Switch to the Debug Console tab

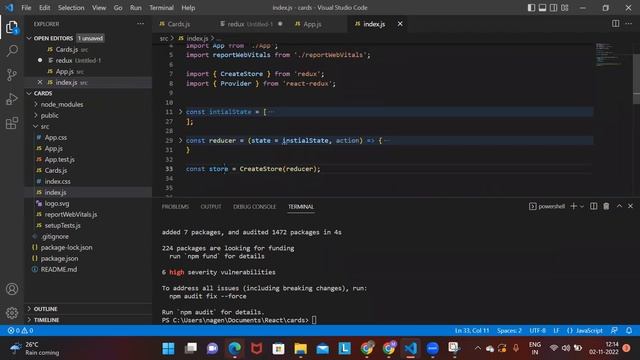254,207
